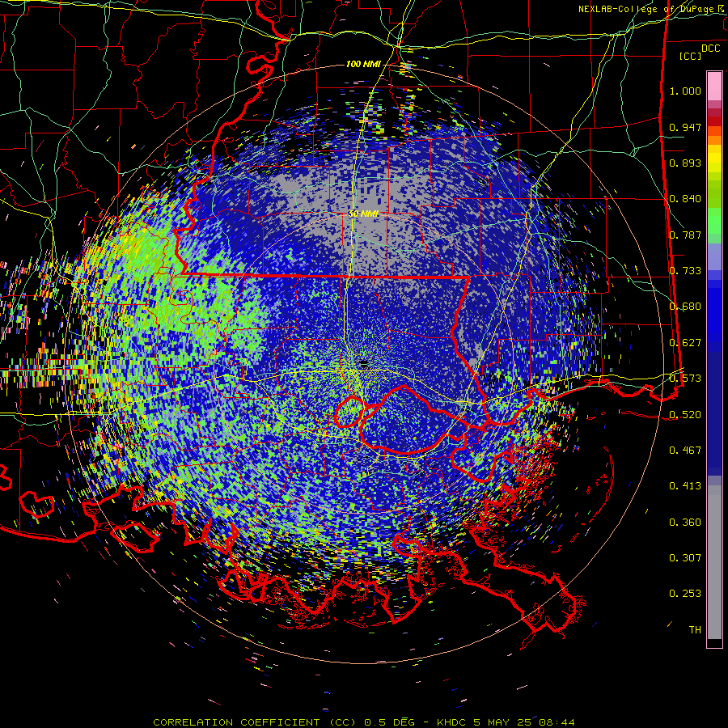This screenshot has width=728, height=728.
Task: Click the 0.787 scale label
Action: click(x=685, y=235)
